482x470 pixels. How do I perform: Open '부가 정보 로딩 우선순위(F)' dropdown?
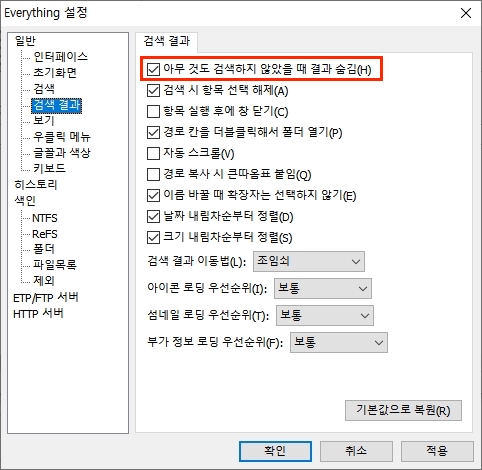[339, 342]
